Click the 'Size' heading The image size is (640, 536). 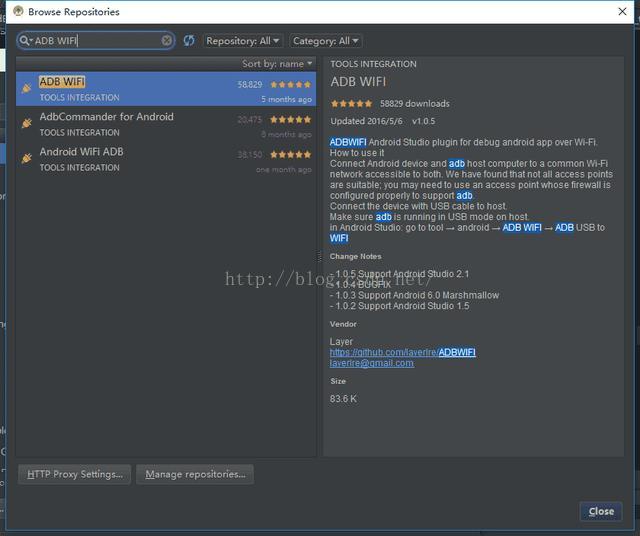click(x=338, y=381)
